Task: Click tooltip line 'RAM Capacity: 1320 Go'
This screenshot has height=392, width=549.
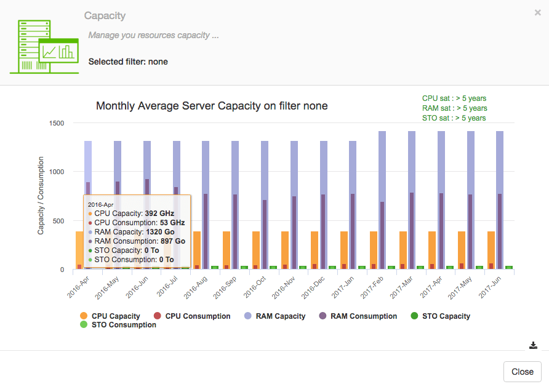Action: 134,232
